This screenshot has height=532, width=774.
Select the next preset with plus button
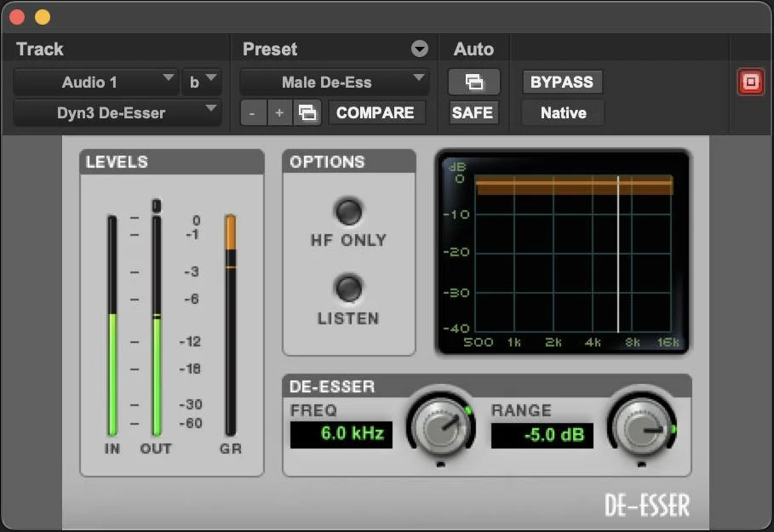coord(279,113)
